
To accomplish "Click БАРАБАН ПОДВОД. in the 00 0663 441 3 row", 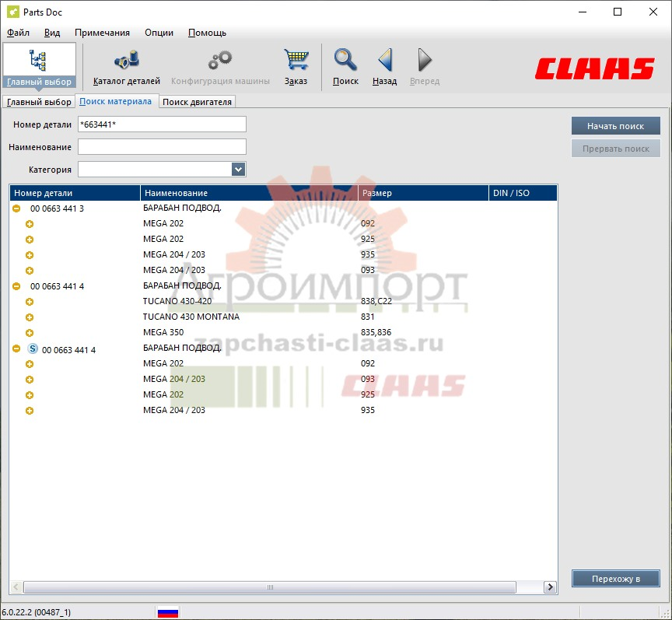I will [182, 208].
